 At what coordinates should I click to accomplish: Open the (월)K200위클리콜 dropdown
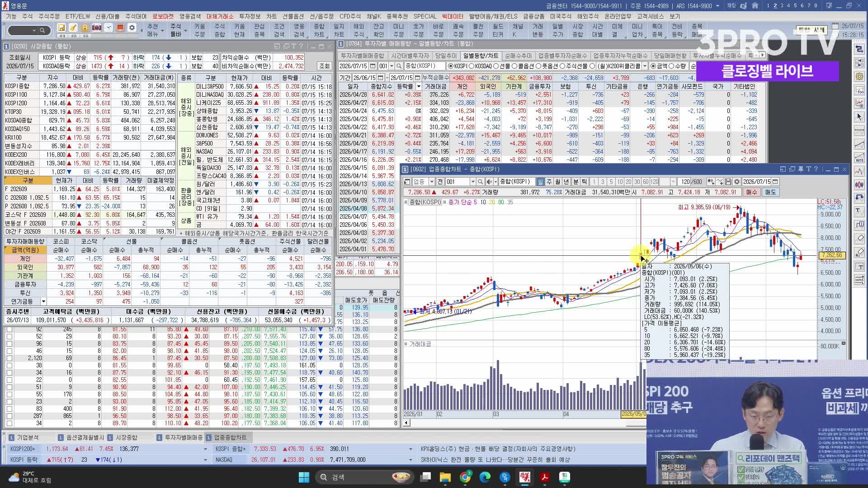645,66
